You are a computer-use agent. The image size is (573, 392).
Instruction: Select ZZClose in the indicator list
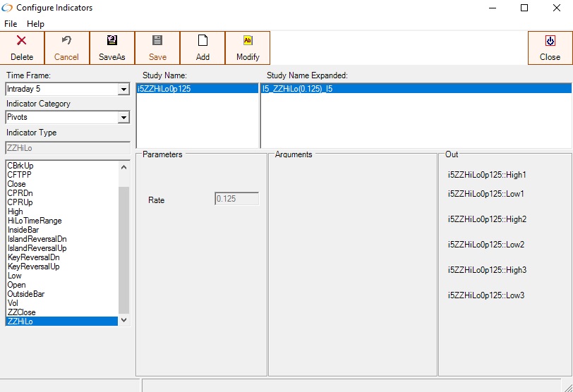click(21, 312)
